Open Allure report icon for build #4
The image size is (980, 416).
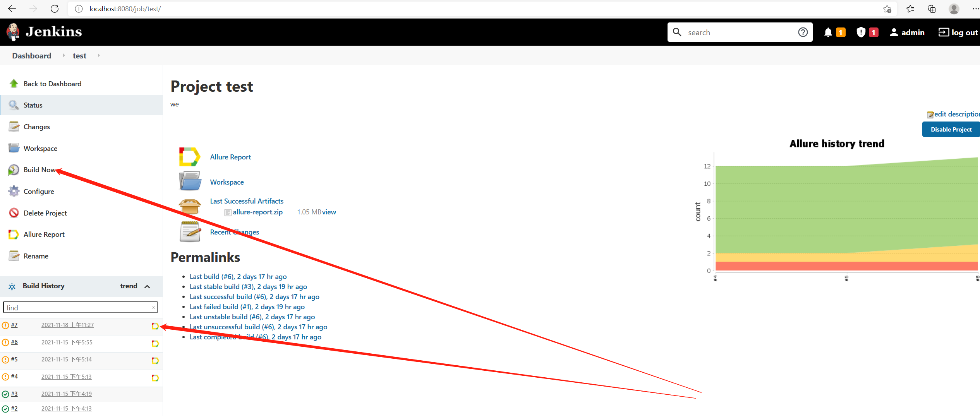coord(155,378)
